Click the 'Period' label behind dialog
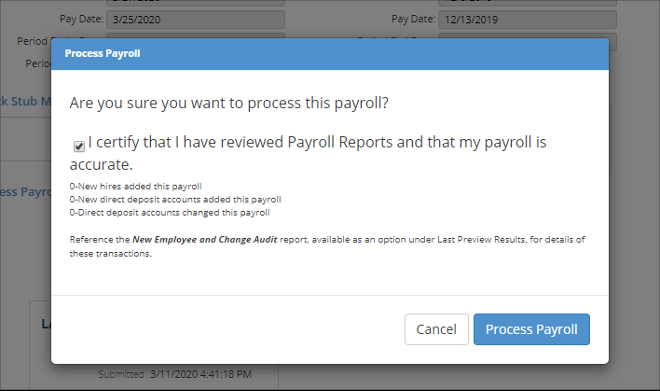The image size is (660, 391). 32,41
